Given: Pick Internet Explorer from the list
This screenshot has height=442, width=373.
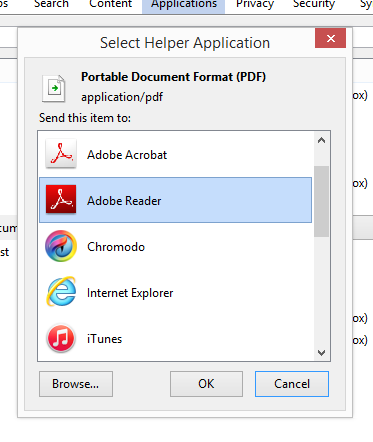Looking at the screenshot, I should tap(176, 292).
